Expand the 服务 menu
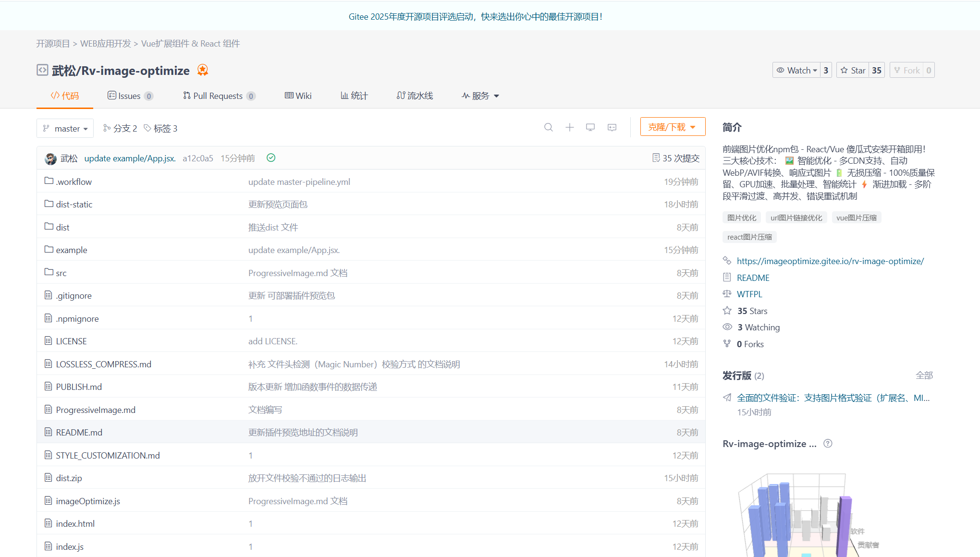Viewport: 980px width, 557px height. [480, 96]
